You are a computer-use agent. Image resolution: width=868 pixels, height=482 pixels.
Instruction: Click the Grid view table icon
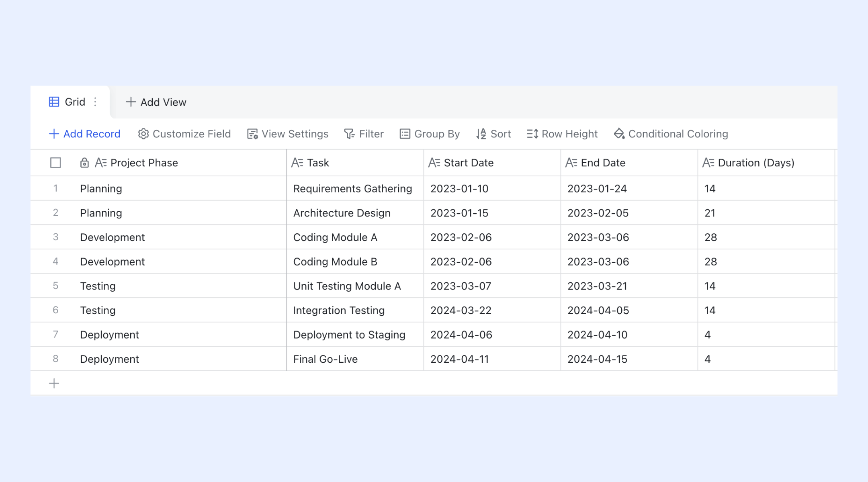54,102
